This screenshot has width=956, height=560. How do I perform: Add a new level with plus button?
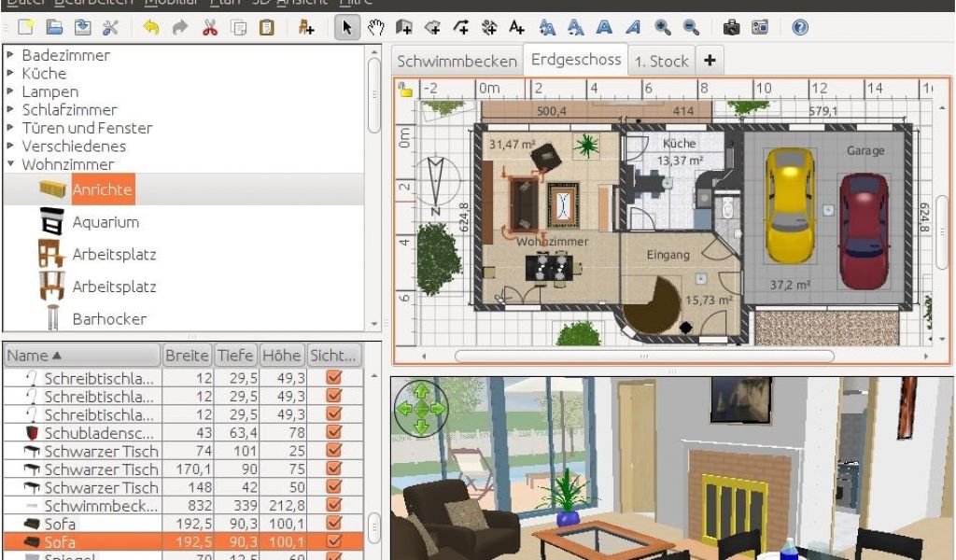pos(710,61)
